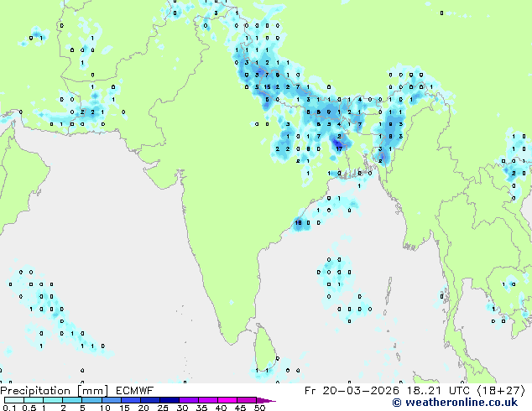Image resolution: width=532 pixels, height=411 pixels.
Task: Click the 15–20 mm legend color box
Action: (131, 400)
